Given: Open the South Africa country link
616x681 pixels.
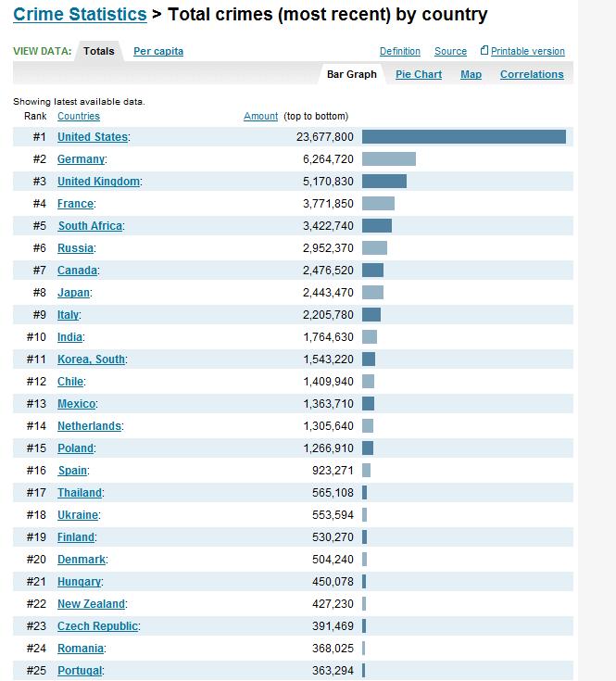Looking at the screenshot, I should 90,226.
